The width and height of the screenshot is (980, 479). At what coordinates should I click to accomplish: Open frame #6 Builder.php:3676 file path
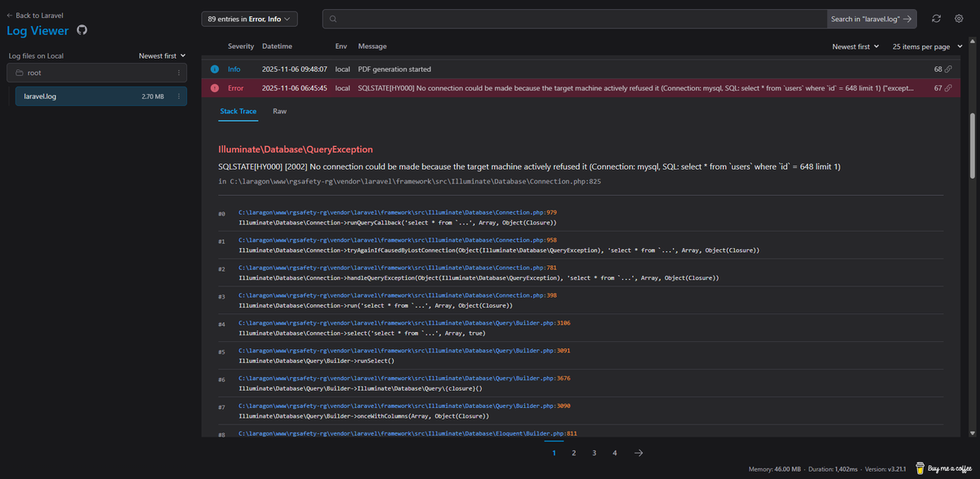404,379
